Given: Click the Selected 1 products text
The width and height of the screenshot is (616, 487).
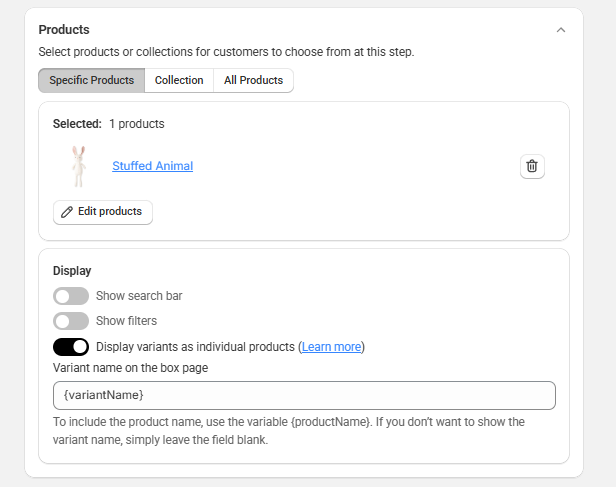Looking at the screenshot, I should click(x=109, y=124).
